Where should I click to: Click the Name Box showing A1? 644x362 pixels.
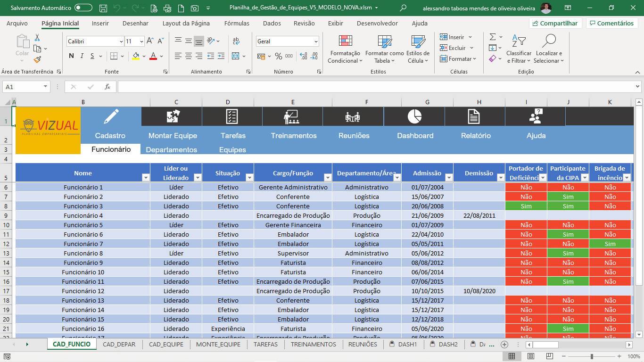pos(23,87)
